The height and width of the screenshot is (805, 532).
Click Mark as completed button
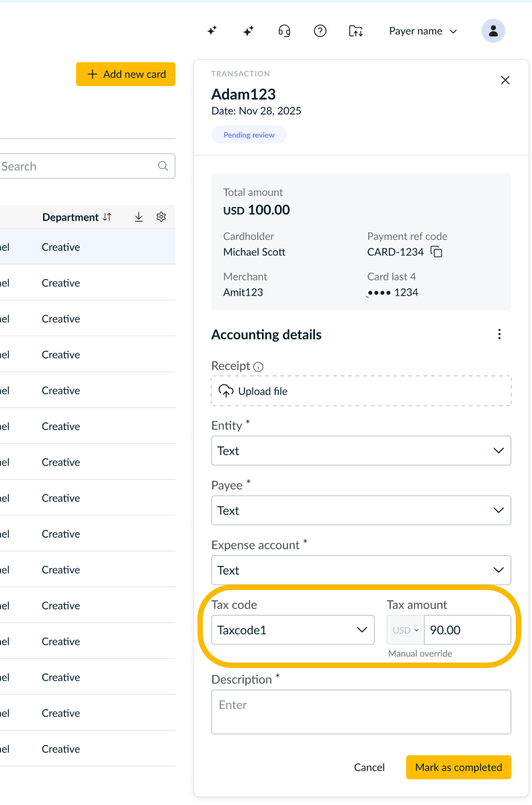[x=459, y=767]
